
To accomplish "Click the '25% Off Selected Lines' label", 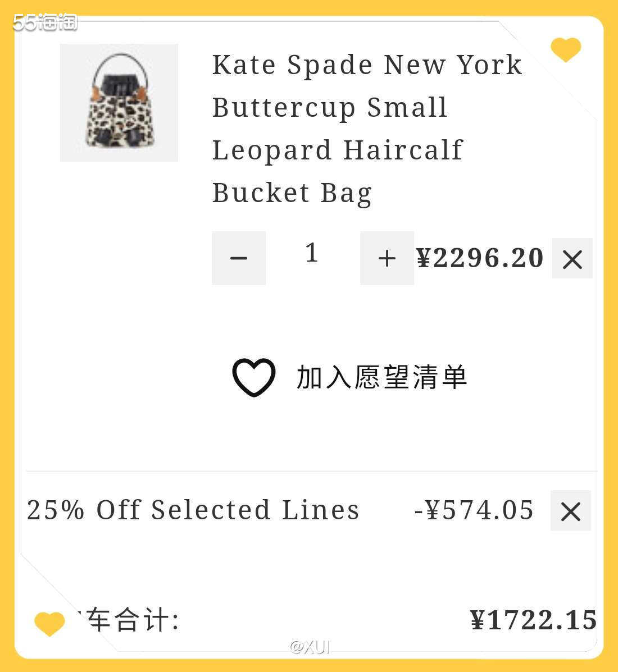I will pyautogui.click(x=193, y=510).
